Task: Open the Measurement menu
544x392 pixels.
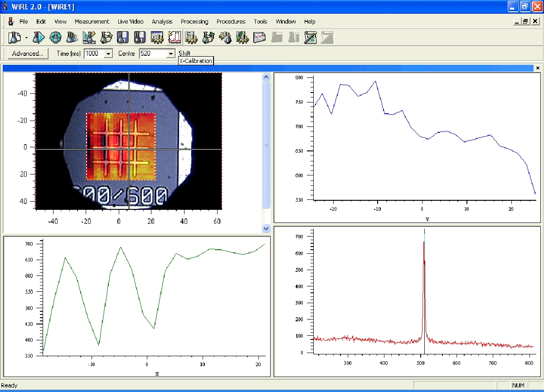Action: (x=92, y=21)
